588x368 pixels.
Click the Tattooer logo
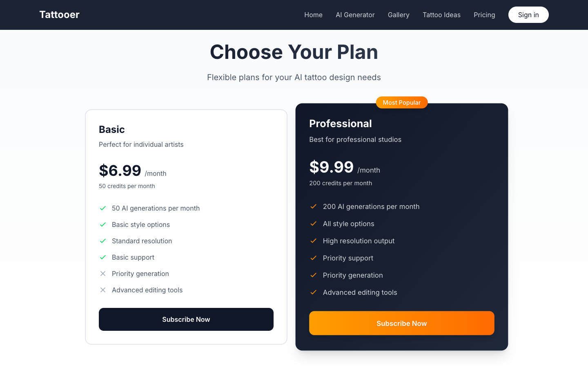pos(59,15)
